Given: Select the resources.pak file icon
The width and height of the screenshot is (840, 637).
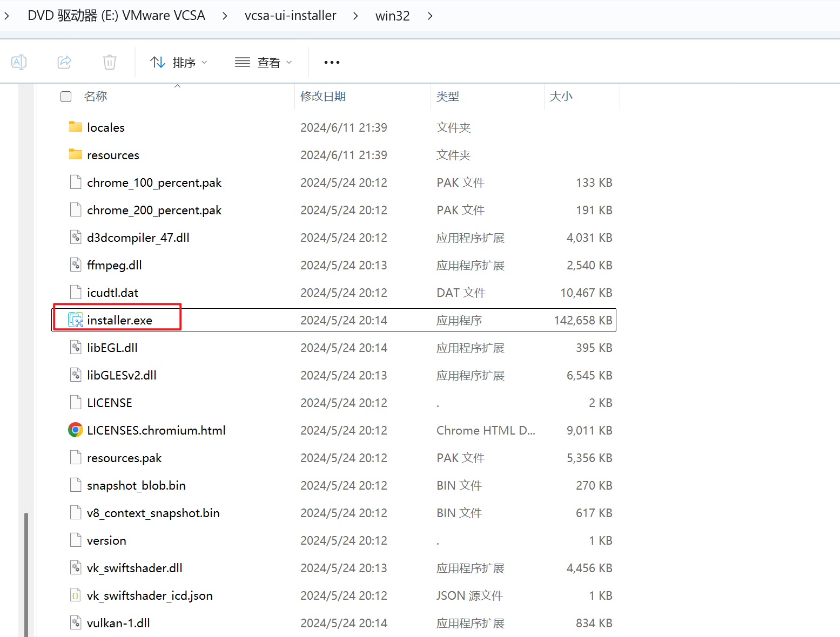Looking at the screenshot, I should pyautogui.click(x=76, y=457).
